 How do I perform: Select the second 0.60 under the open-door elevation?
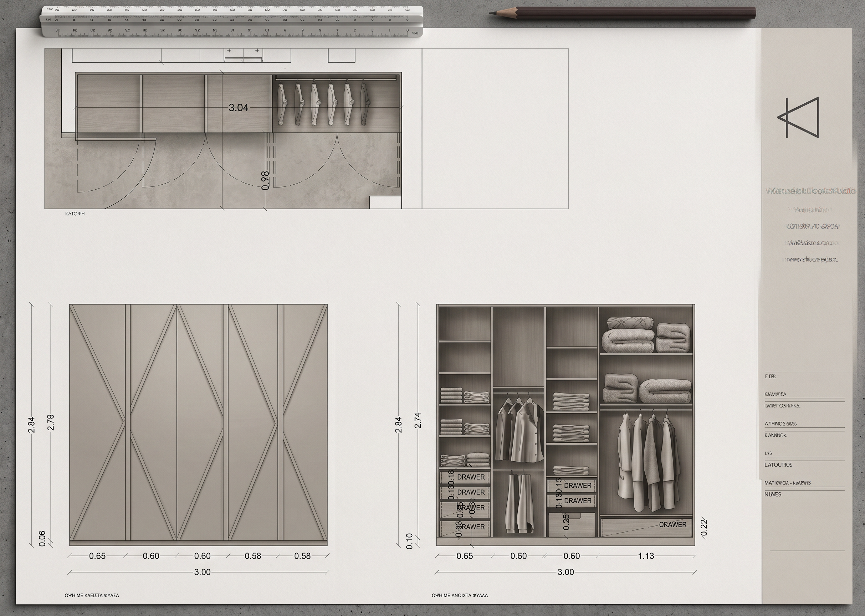click(571, 556)
